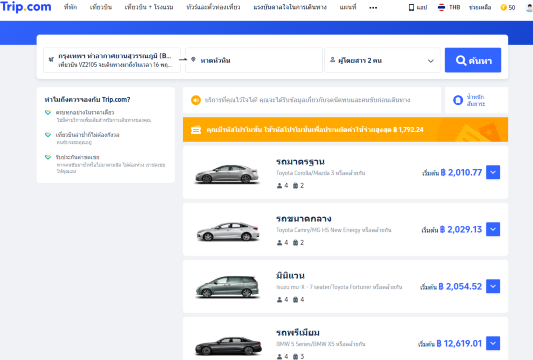Viewport: 533px width, 360px height.
Task: Open the flight + hotel menu item
Action: click(149, 7)
